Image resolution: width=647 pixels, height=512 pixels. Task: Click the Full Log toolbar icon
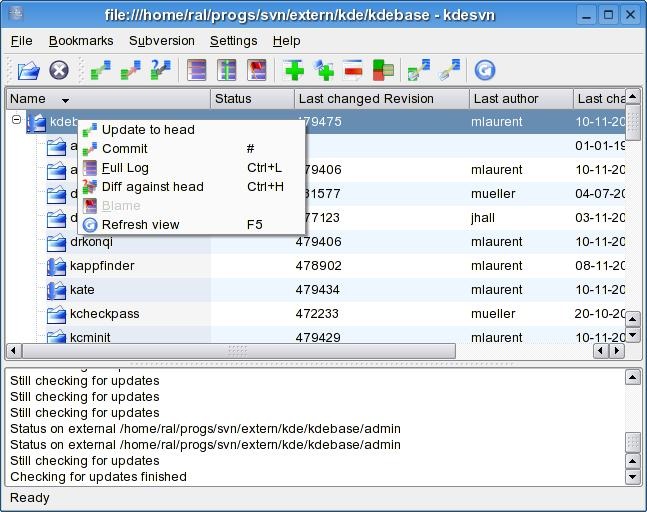coord(196,70)
